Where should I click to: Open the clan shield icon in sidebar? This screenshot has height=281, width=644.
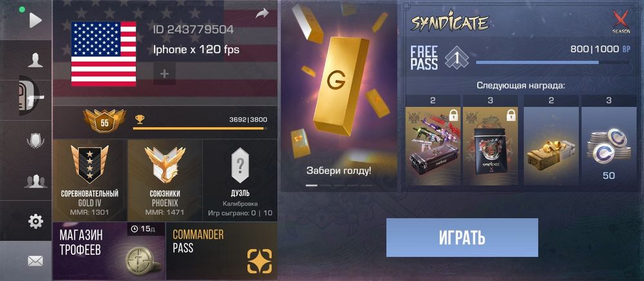point(35,141)
